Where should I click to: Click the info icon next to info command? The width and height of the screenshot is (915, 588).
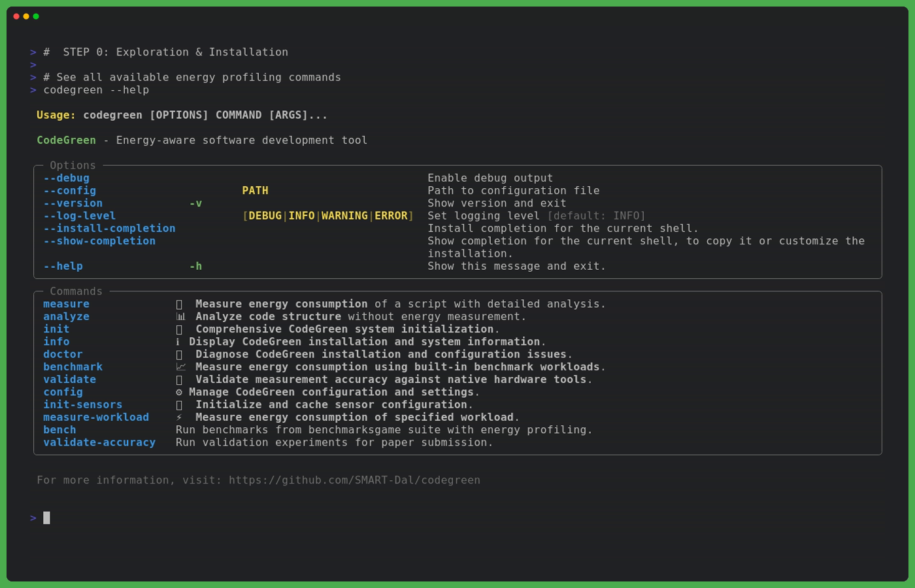pos(178,342)
